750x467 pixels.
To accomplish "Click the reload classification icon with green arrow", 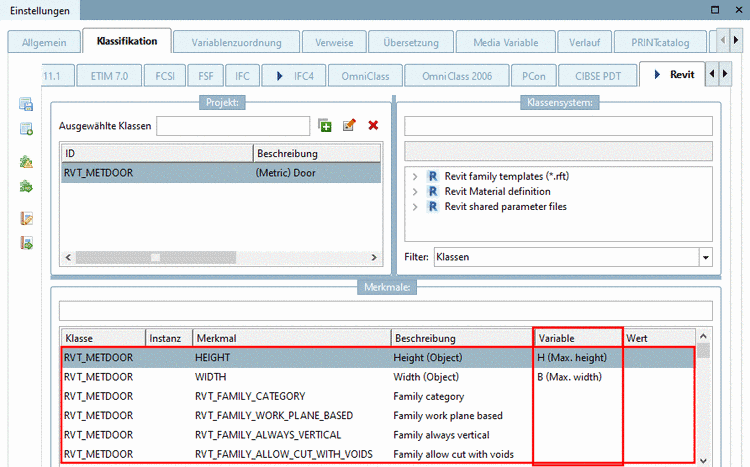I will point(26,129).
